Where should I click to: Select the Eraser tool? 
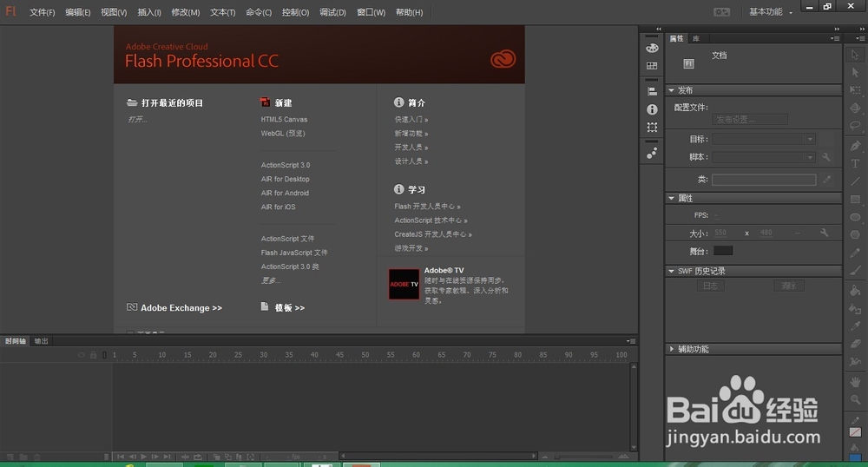click(855, 344)
